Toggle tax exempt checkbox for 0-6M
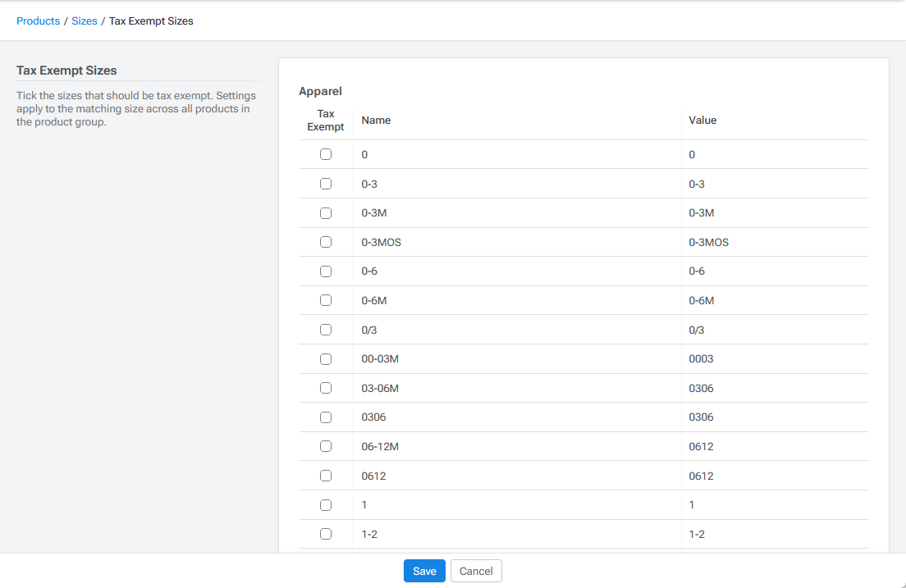The height and width of the screenshot is (588, 906). [326, 300]
